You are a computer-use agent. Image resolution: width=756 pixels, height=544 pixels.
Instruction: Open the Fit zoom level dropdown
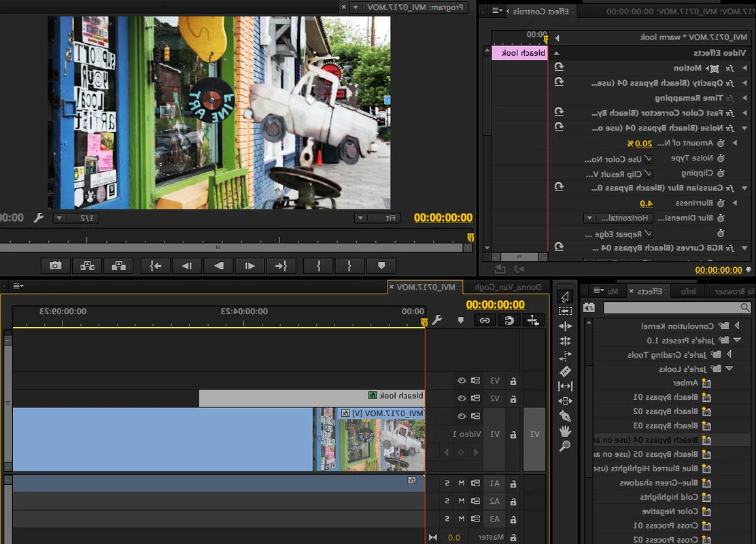[377, 218]
